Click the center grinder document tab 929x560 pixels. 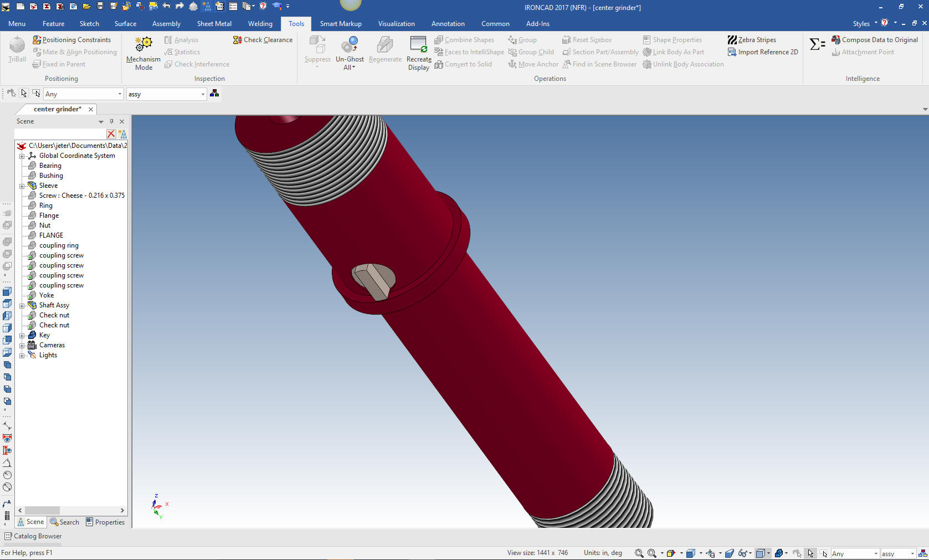pos(57,109)
